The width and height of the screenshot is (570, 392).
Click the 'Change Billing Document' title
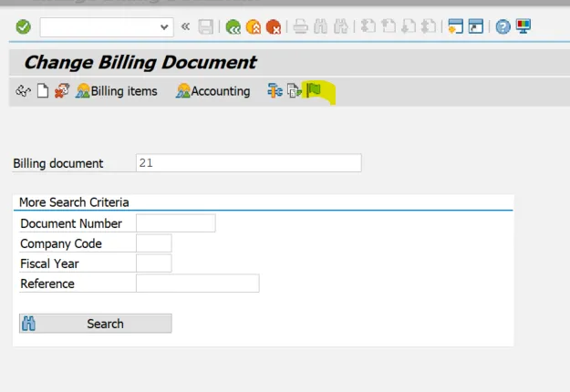click(140, 62)
